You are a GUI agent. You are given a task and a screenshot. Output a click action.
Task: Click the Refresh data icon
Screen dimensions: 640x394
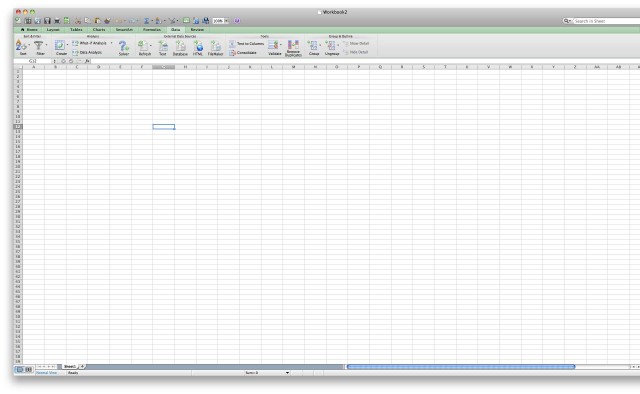point(143,46)
